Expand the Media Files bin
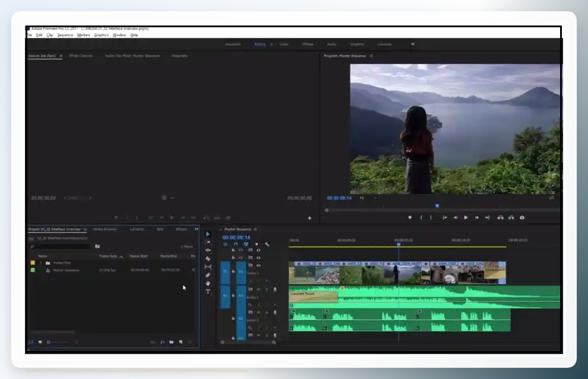This screenshot has height=379, width=588. [x=40, y=263]
